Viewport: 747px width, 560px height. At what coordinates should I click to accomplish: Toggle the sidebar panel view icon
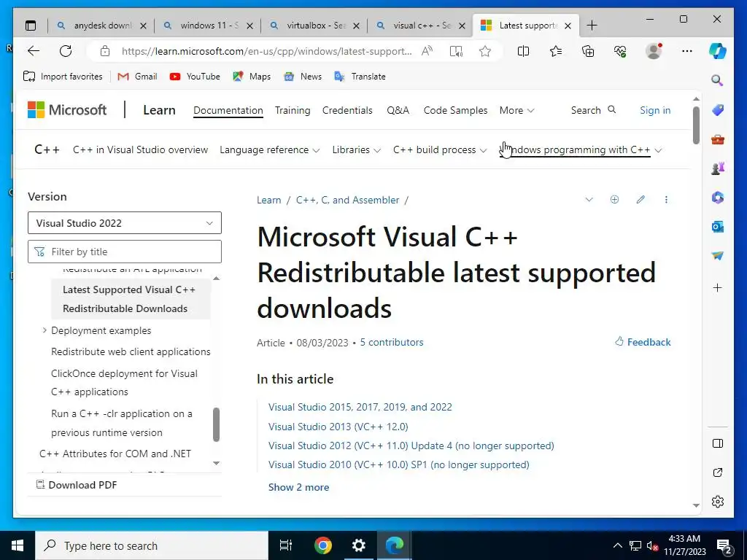718,443
